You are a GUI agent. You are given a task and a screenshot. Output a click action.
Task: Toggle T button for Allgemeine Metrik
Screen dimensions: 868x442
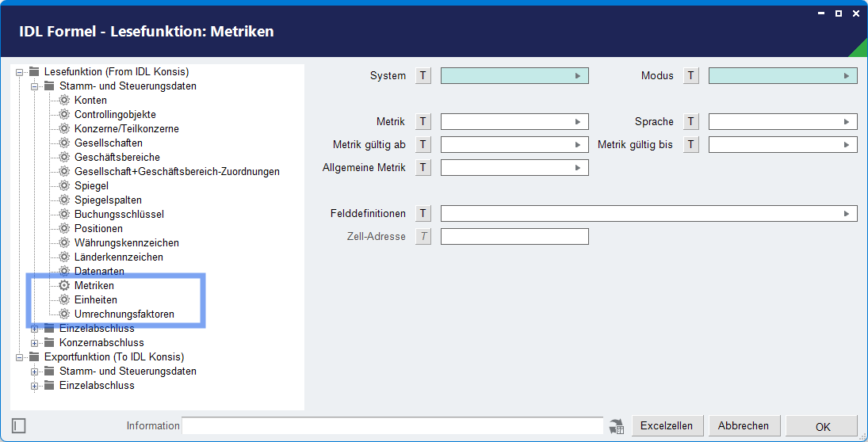click(423, 167)
